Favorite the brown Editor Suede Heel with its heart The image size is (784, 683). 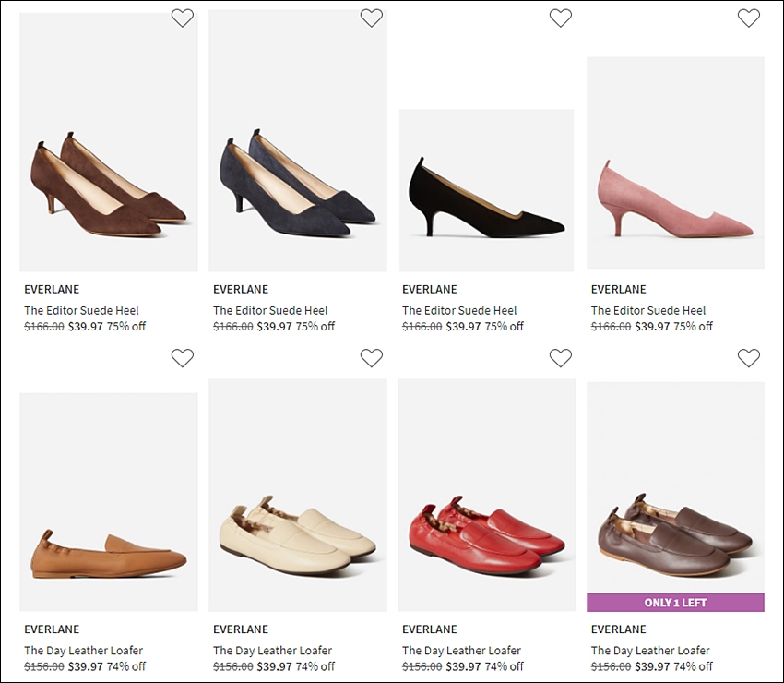[x=182, y=18]
